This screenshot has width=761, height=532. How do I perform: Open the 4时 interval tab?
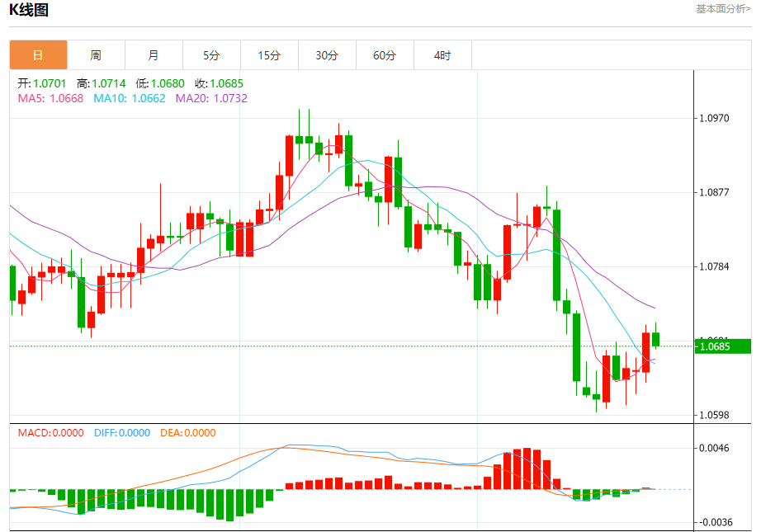pos(442,55)
